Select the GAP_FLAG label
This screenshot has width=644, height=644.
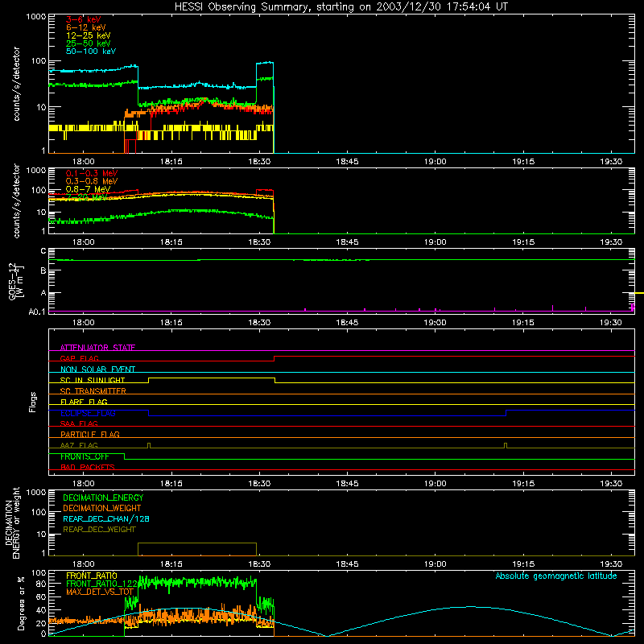79,358
